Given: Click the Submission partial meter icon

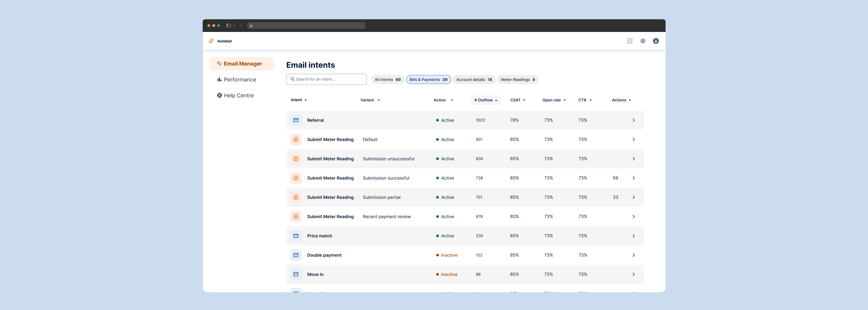Looking at the screenshot, I should pos(296,198).
